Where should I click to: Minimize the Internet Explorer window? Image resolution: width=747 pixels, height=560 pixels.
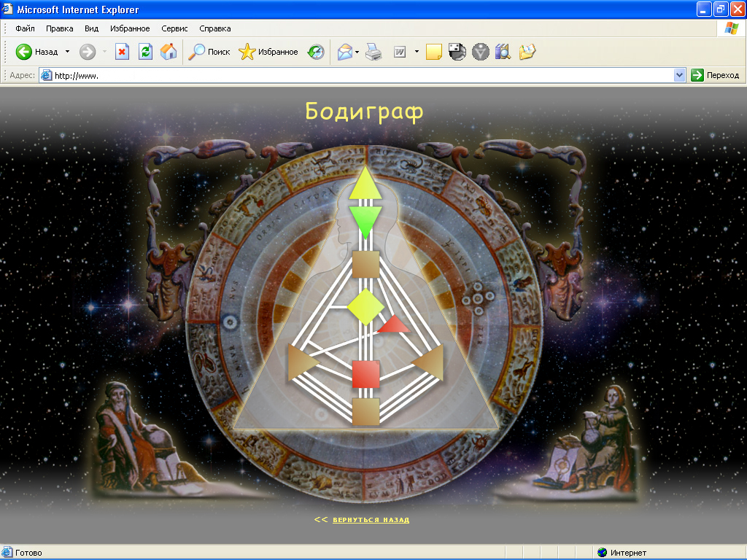(704, 9)
